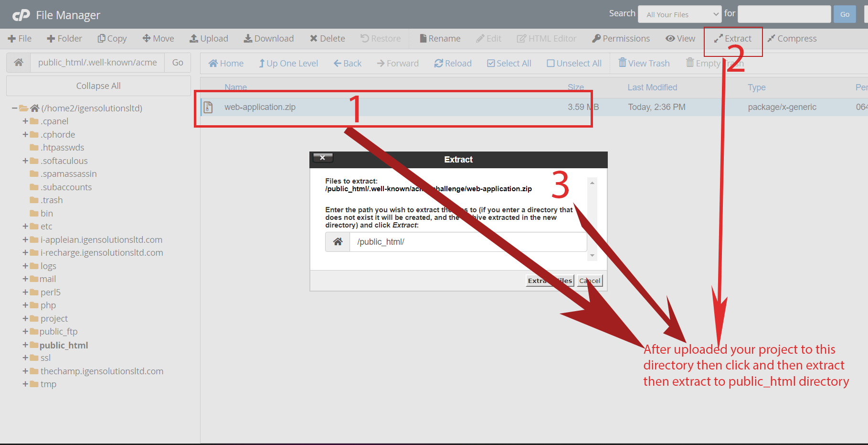Click the Reload files icon
Screen dimensions: 868x445
click(x=438, y=64)
